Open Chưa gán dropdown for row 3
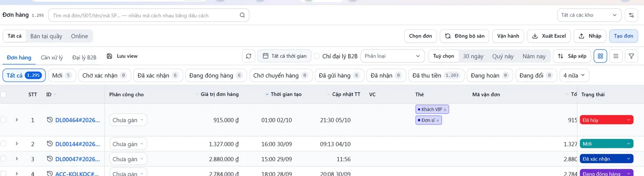Image resolution: width=644 pixels, height=176 pixels. click(x=128, y=159)
